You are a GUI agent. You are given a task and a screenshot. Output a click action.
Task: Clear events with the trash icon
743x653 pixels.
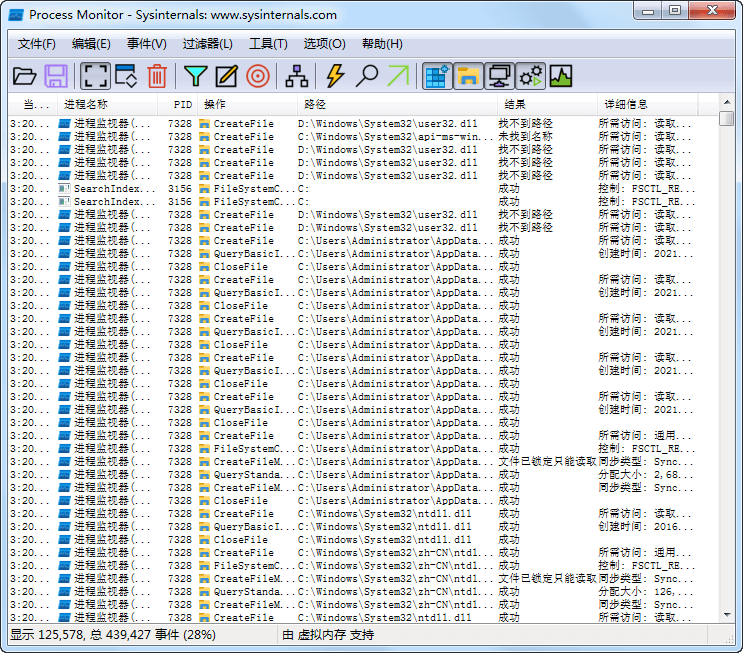157,75
